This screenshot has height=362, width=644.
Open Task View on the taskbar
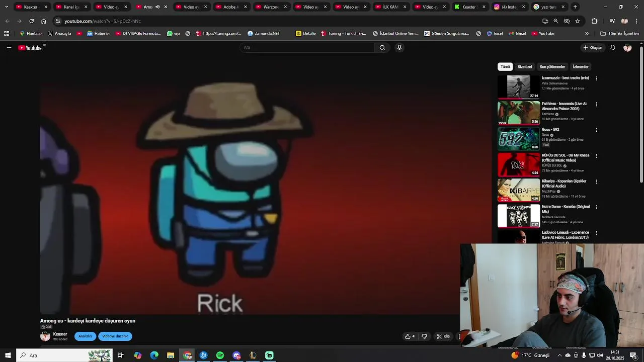pos(121,355)
